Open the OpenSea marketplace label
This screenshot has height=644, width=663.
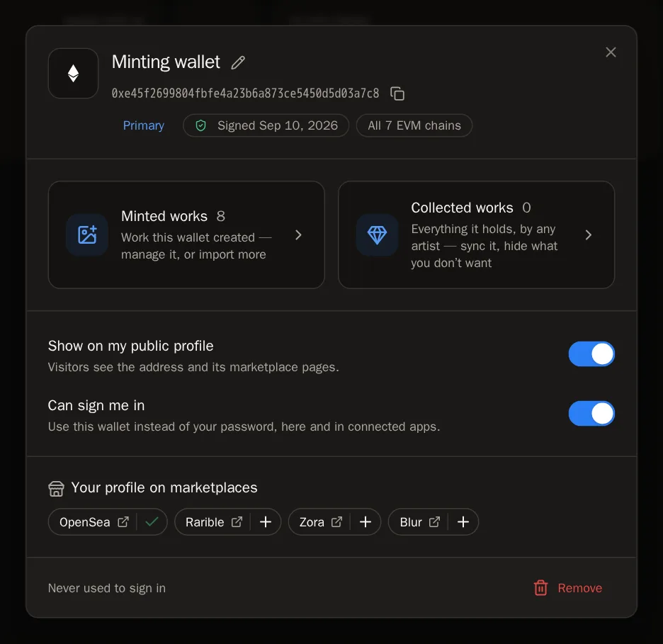[x=84, y=522]
